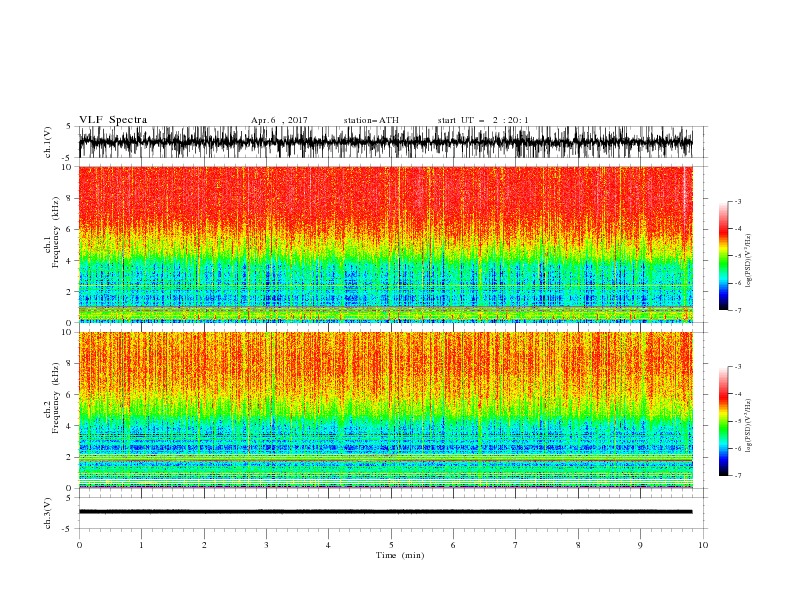Viewport: 792px width, 612px height.
Task: Click the "-3" tick on ch.2 color bar
Action: click(x=738, y=367)
